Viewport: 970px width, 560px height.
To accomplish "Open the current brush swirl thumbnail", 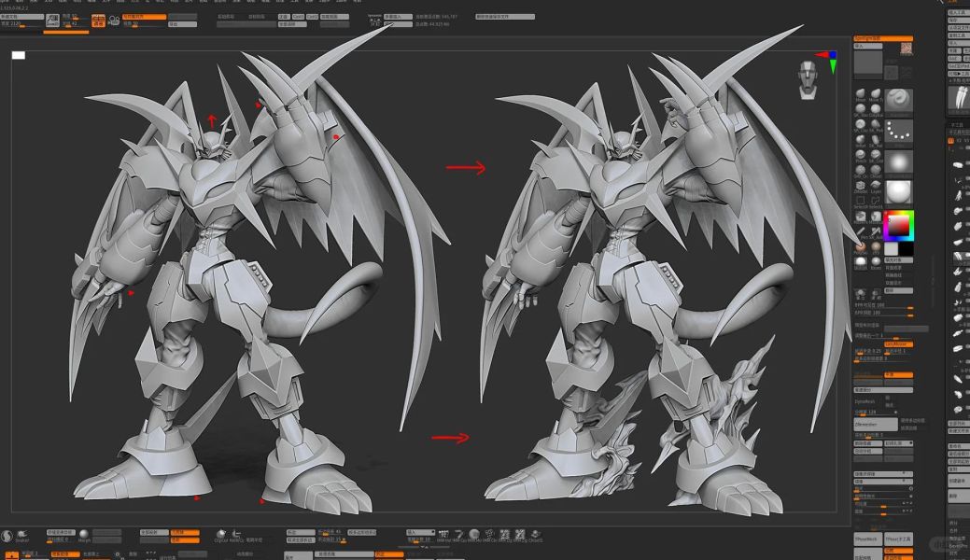I will [898, 100].
